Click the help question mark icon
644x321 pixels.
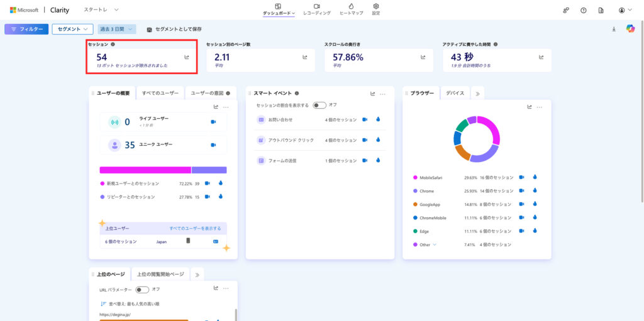(x=584, y=11)
